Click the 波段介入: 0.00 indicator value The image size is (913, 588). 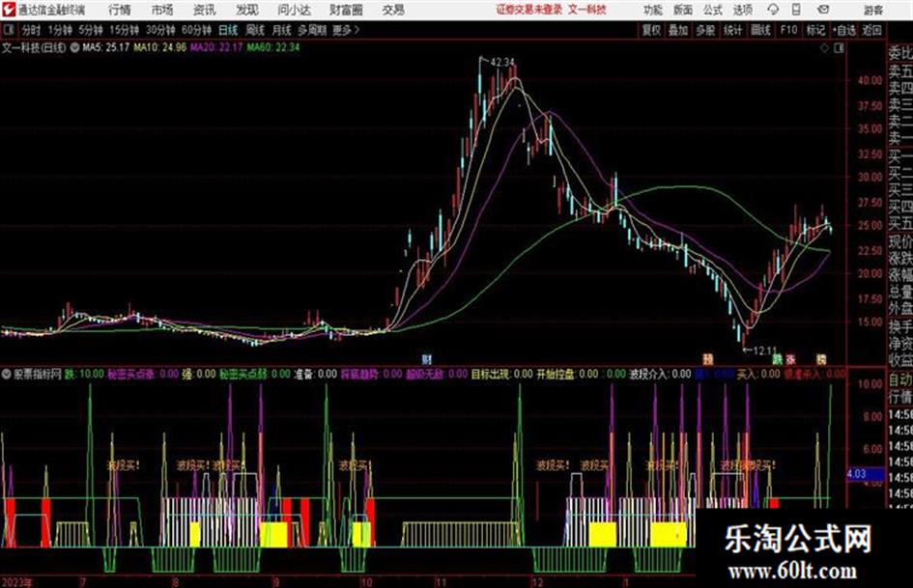660,375
